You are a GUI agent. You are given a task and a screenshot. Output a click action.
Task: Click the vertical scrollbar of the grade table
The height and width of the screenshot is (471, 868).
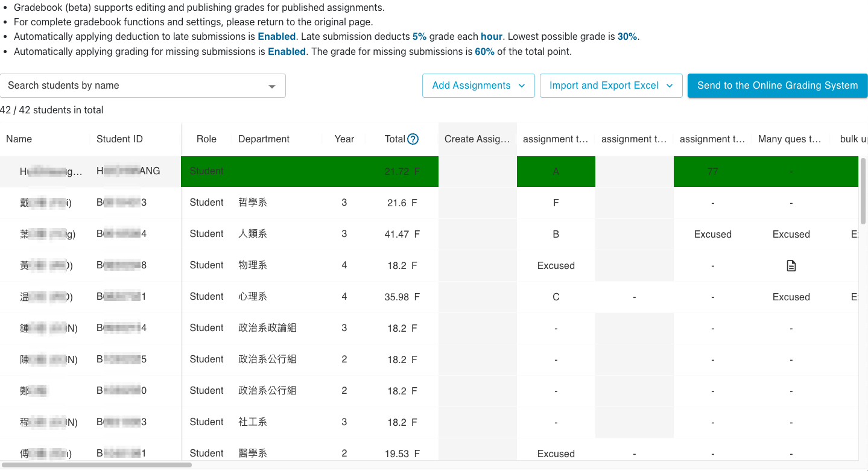(x=863, y=191)
